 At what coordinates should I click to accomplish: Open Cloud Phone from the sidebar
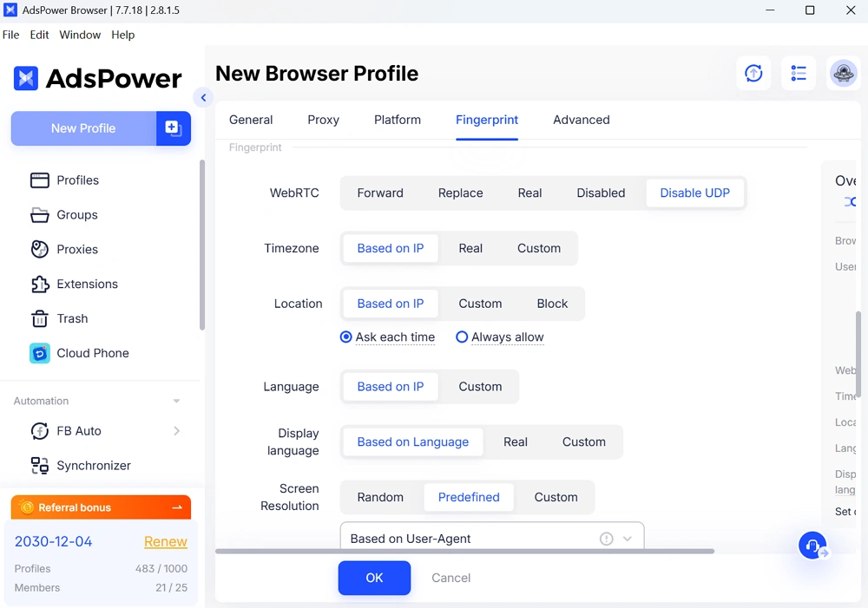pyautogui.click(x=93, y=353)
